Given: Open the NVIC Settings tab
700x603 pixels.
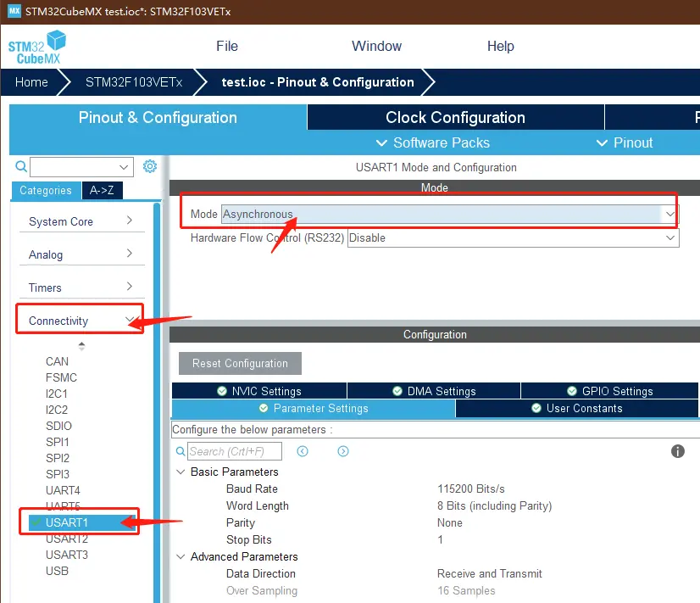Looking at the screenshot, I should click(x=259, y=391).
